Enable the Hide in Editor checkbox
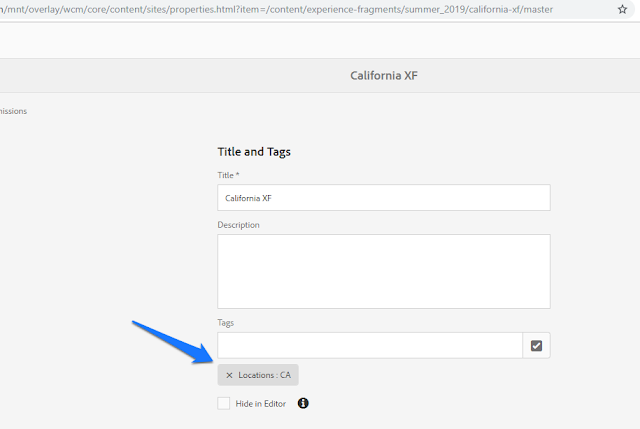The width and height of the screenshot is (640, 429). [x=224, y=403]
